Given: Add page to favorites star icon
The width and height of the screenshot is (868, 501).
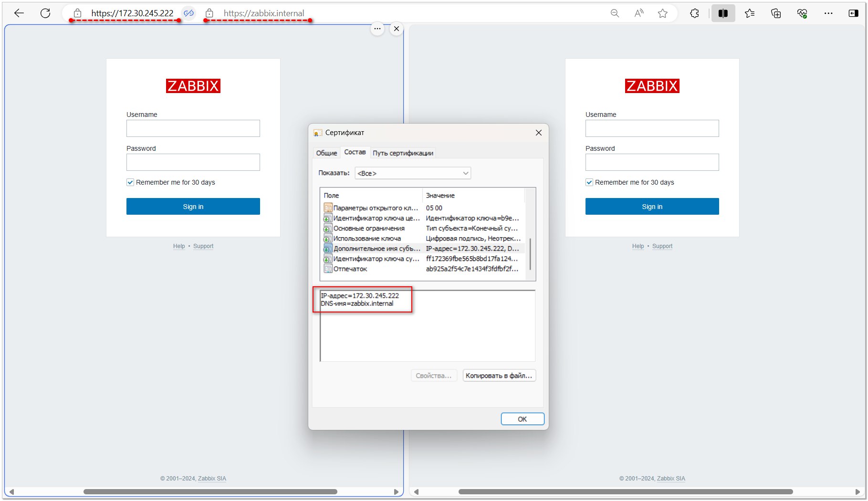Looking at the screenshot, I should [x=662, y=13].
